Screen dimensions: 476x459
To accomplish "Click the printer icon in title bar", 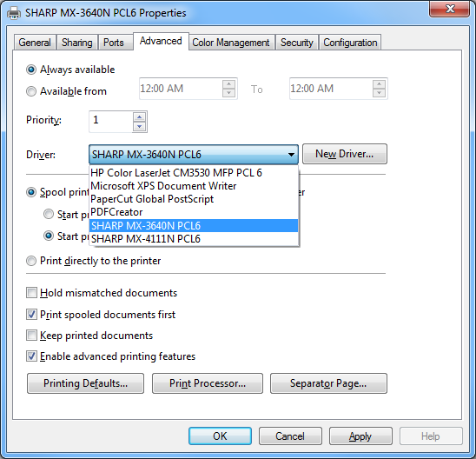I will [x=14, y=13].
